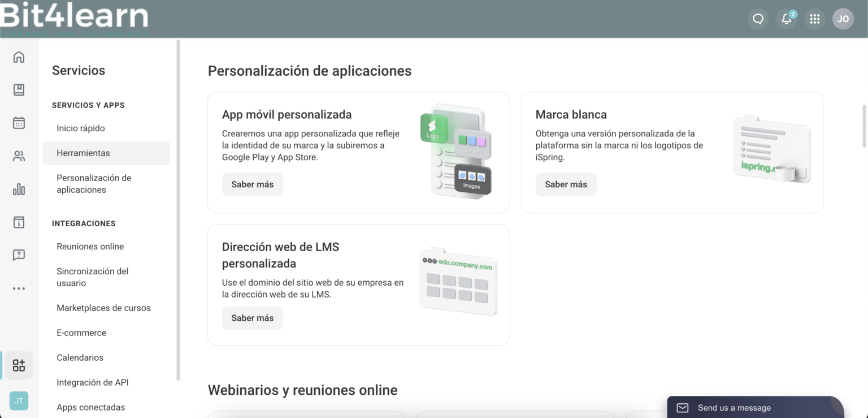Click the Personalización de aplicaciones main heading
This screenshot has height=418, width=868.
click(310, 71)
